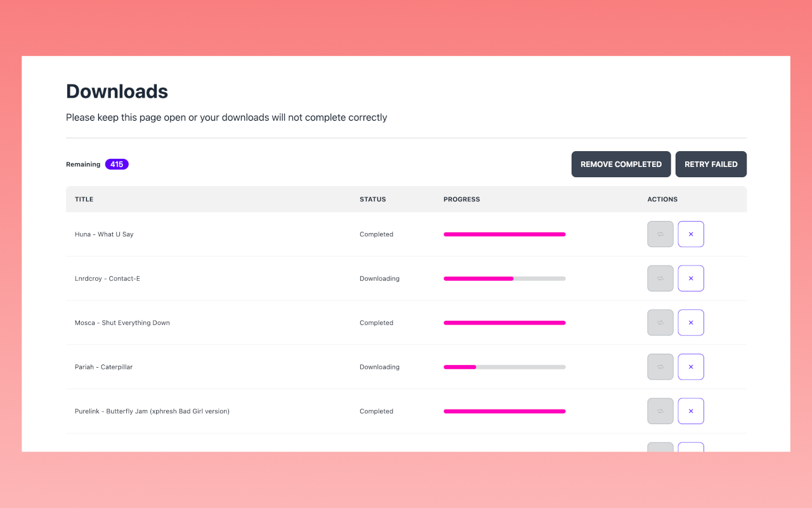Click retry icon for Huna - What U Say
Image resolution: width=812 pixels, height=508 pixels.
[x=660, y=234]
